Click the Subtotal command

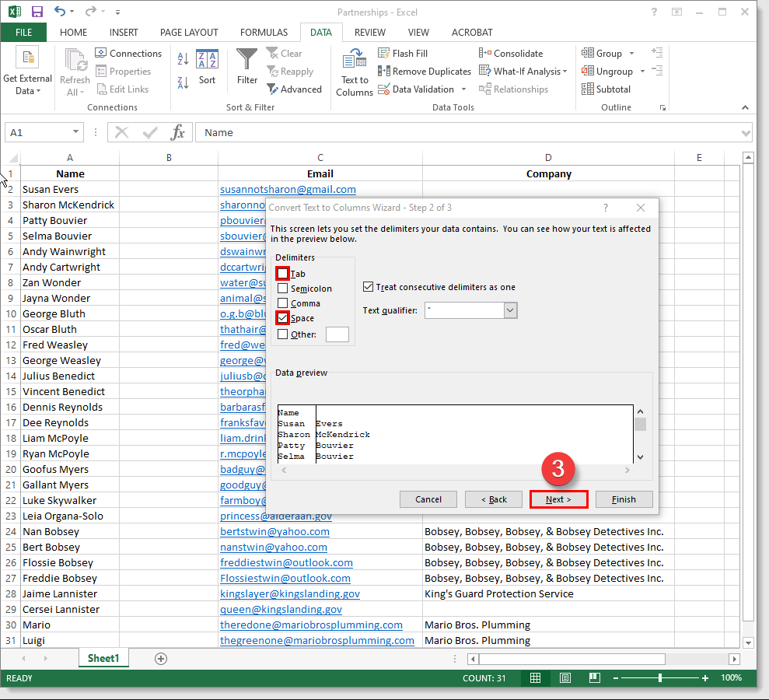[x=606, y=89]
